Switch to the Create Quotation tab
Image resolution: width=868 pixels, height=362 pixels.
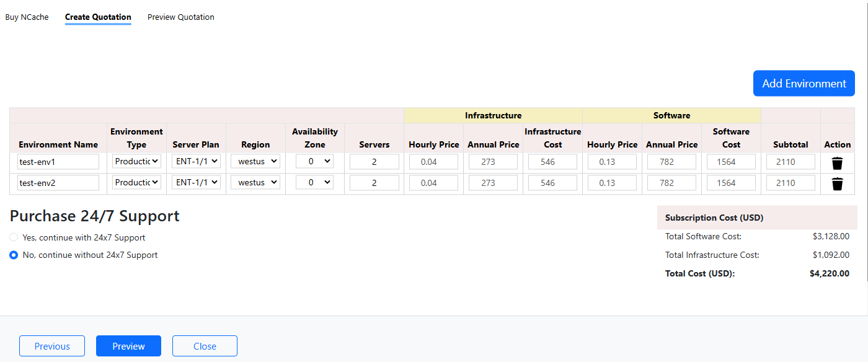(98, 17)
